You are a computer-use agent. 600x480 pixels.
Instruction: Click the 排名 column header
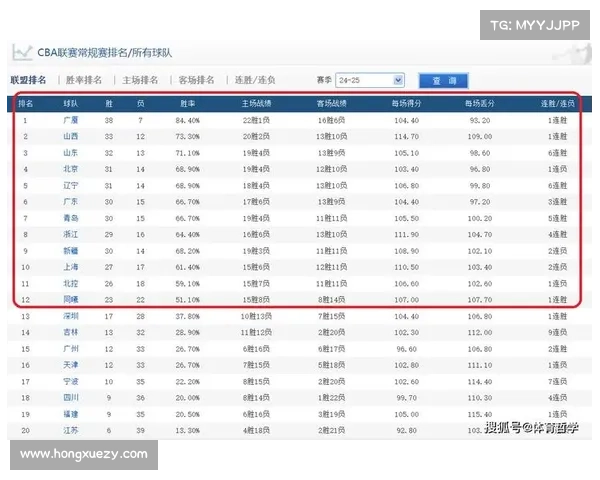tap(26, 103)
